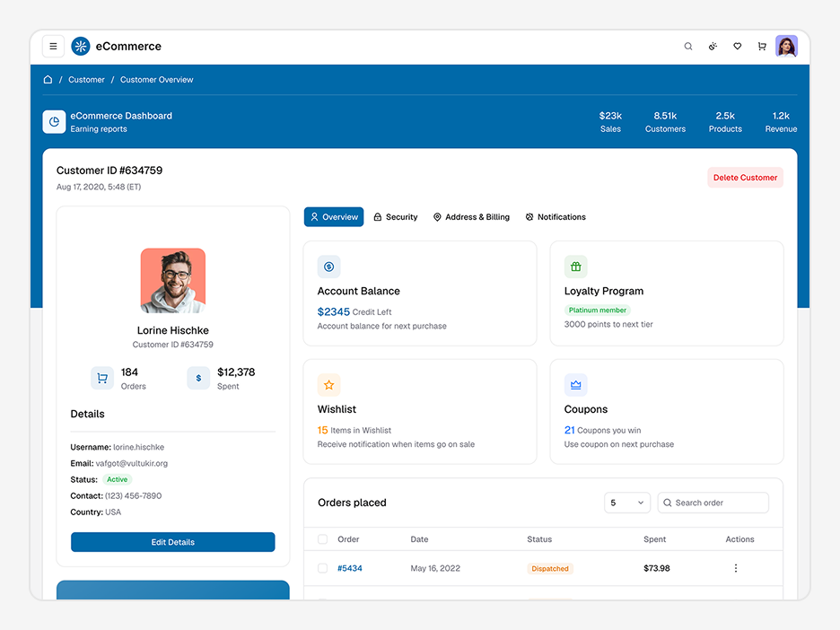840x630 pixels.
Task: Select all orders with header checkbox
Action: 322,539
